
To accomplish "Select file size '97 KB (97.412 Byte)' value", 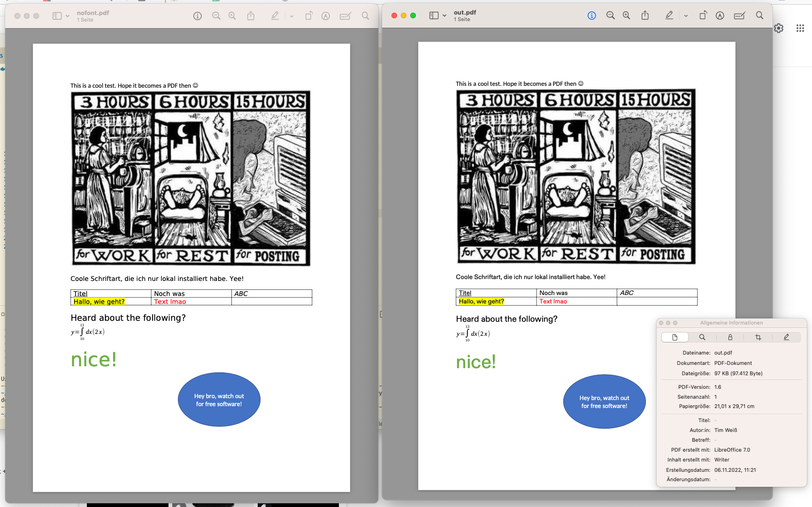I will coord(738,373).
